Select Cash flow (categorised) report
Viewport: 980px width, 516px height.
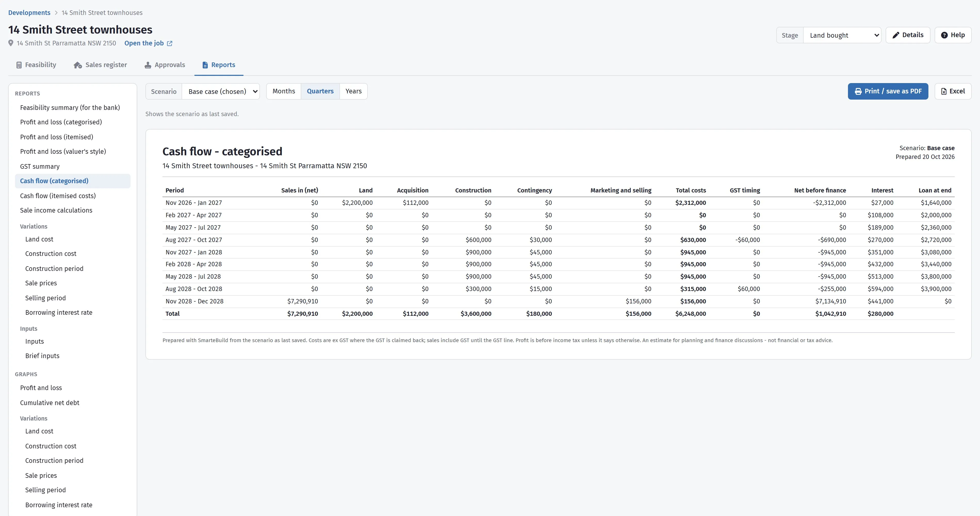(73, 181)
